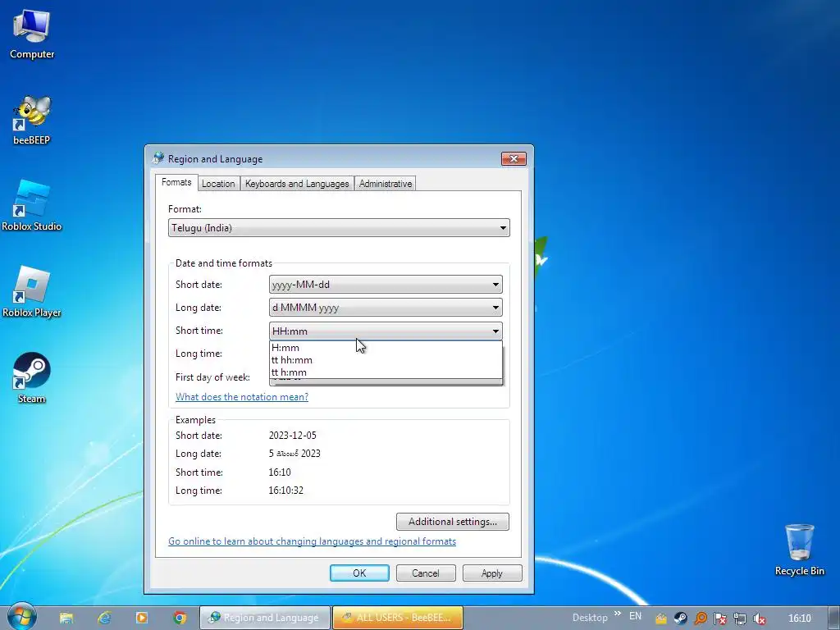Switch to the Formats tab

pos(176,182)
